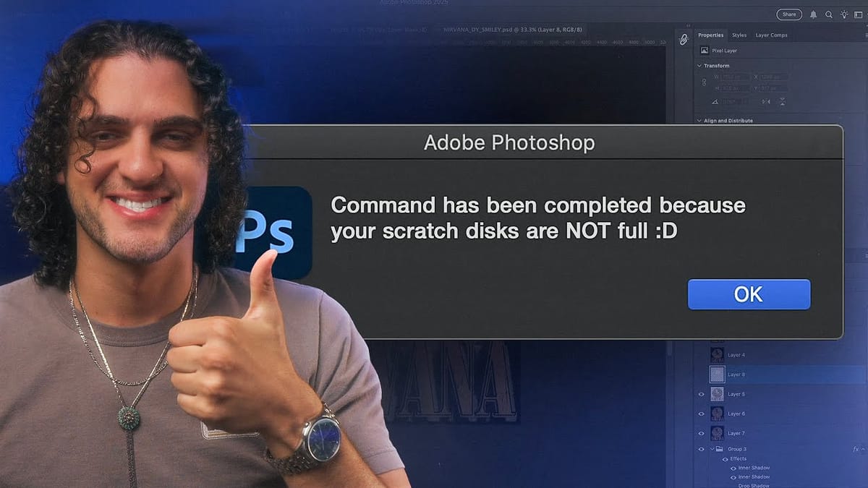Hide Layer 5 using its eye icon

pos(701,394)
